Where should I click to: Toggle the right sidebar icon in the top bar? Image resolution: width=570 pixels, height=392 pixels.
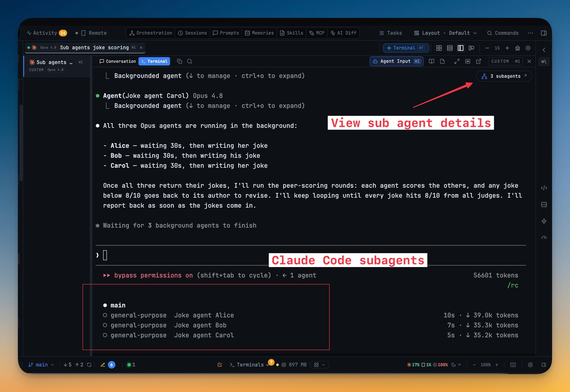pyautogui.click(x=544, y=33)
